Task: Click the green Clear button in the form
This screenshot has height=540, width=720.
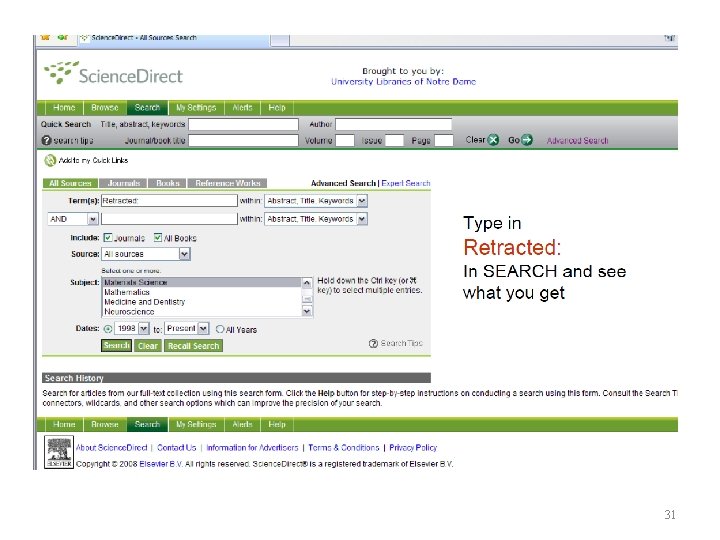Action: (x=148, y=346)
